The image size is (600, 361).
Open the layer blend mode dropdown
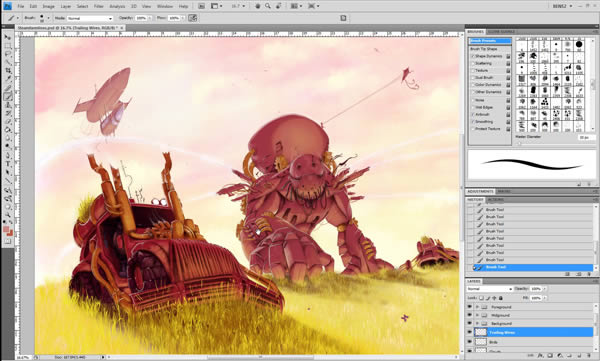click(489, 289)
